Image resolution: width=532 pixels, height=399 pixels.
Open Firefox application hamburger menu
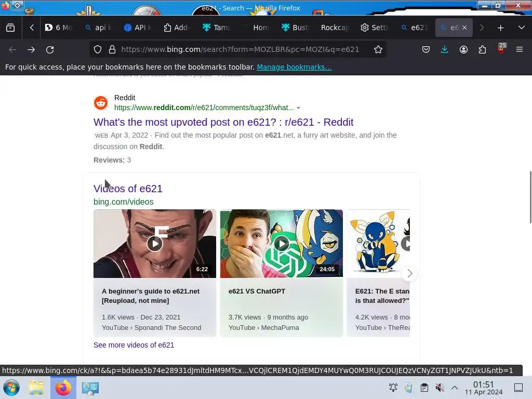(x=520, y=49)
